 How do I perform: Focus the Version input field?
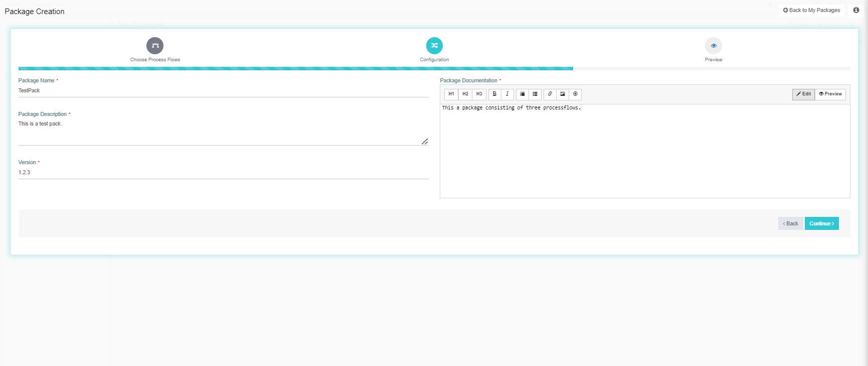[224, 173]
